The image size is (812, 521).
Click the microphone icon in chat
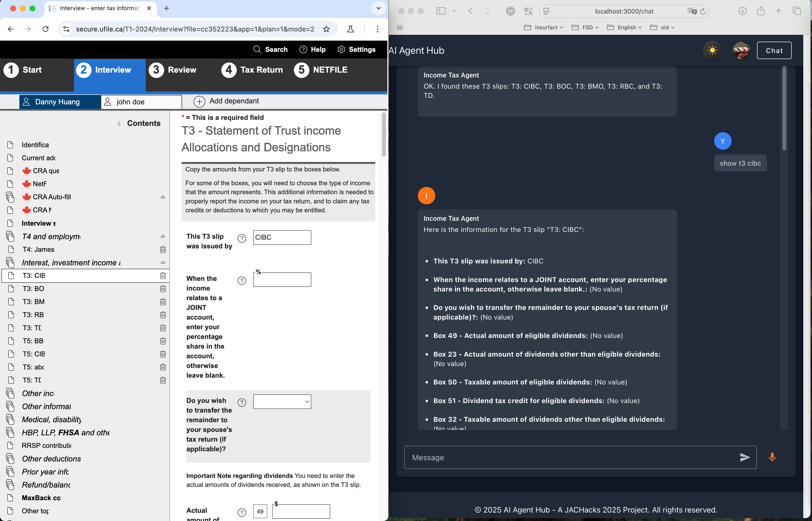tap(772, 457)
